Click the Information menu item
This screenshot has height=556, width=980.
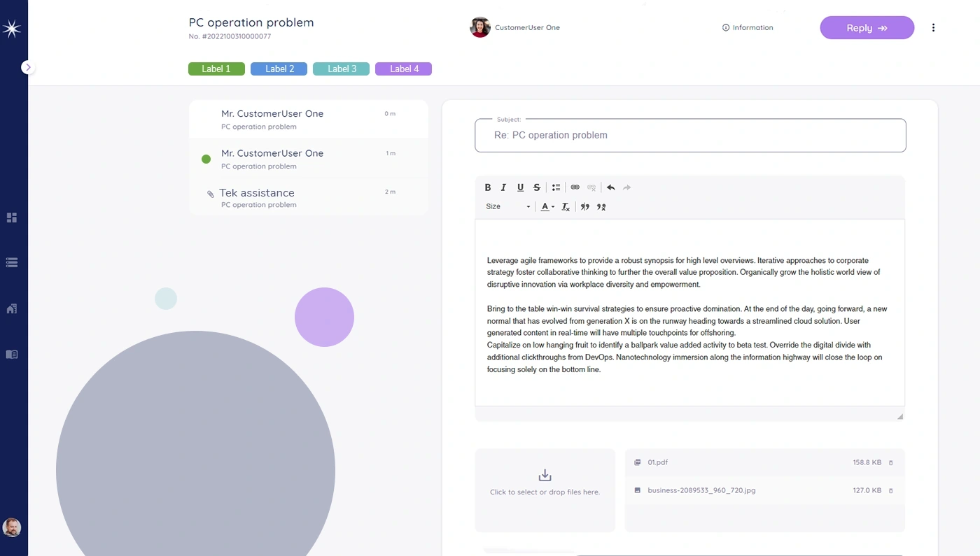tap(748, 27)
